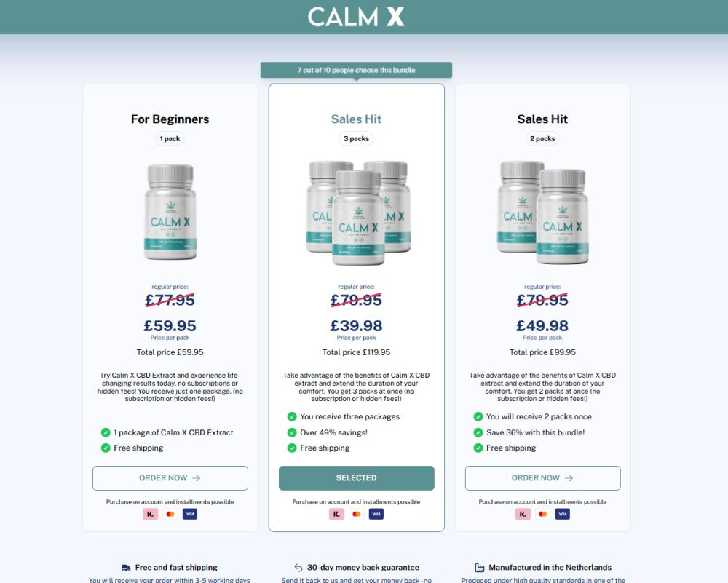This screenshot has height=583, width=728.
Task: Click the single Calm X bottle image
Action: coord(170,212)
